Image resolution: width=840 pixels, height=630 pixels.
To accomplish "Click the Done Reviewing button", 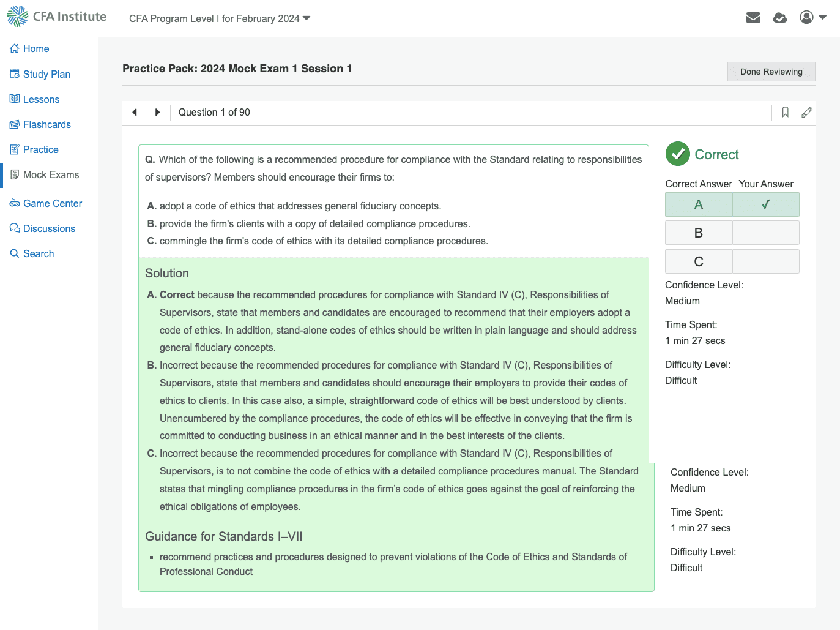I will 771,72.
